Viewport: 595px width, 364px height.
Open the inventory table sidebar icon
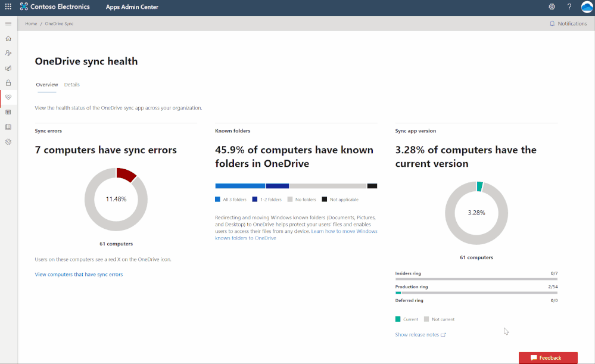point(8,112)
